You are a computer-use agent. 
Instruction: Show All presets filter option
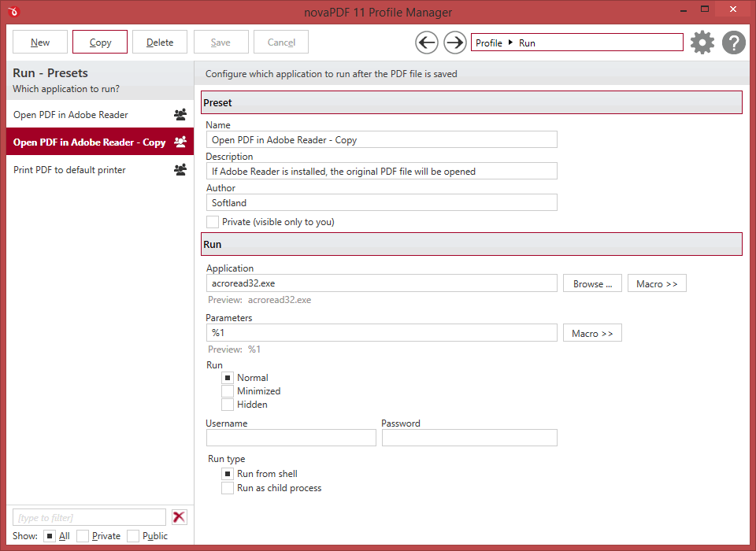pos(50,536)
